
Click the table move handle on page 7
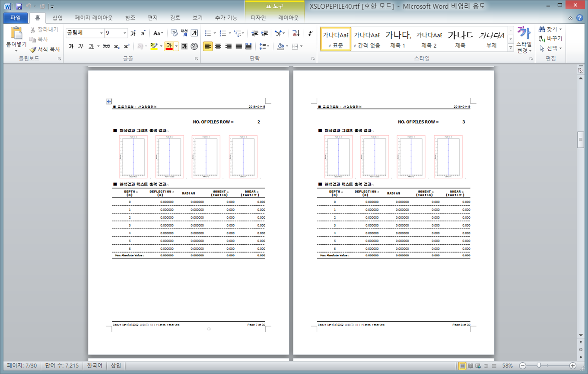coord(109,101)
